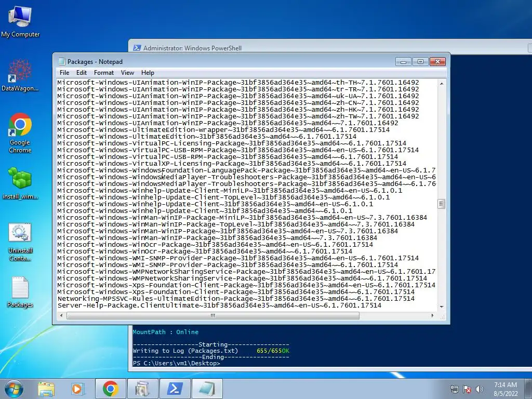
Task: Click the vertical scrollbar thumb in Notepad
Action: coord(442,204)
